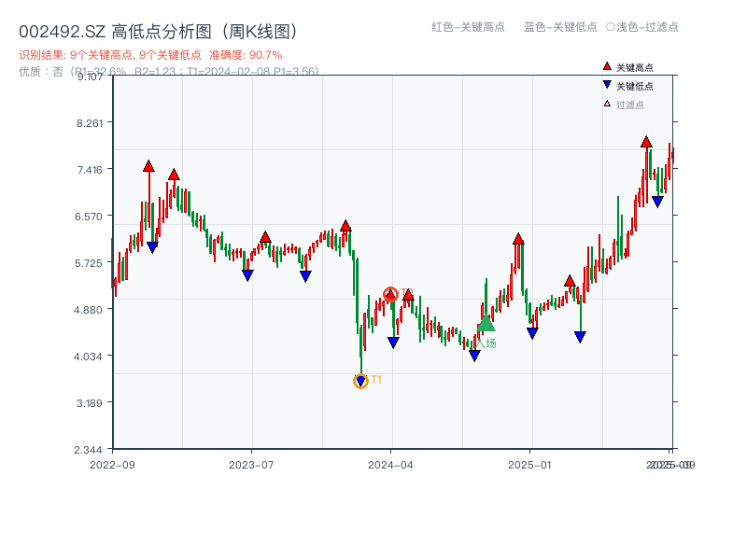Click the white 过滤点 triangle in the chart legend
Viewport: 747px width, 560px height.
tap(607, 104)
